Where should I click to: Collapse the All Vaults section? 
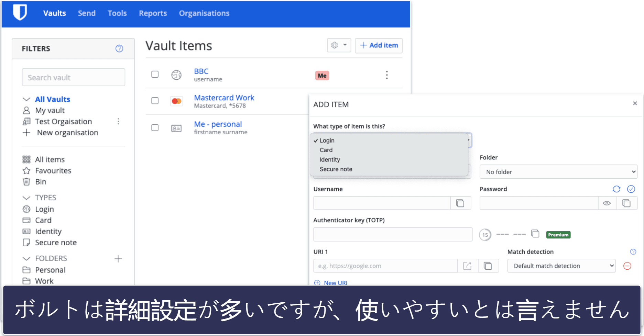26,99
